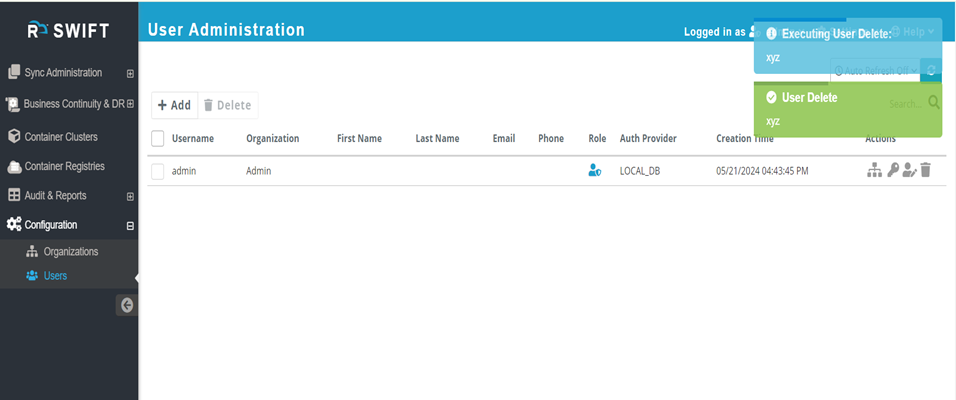
Task: Click the admin username cell
Action: (184, 171)
